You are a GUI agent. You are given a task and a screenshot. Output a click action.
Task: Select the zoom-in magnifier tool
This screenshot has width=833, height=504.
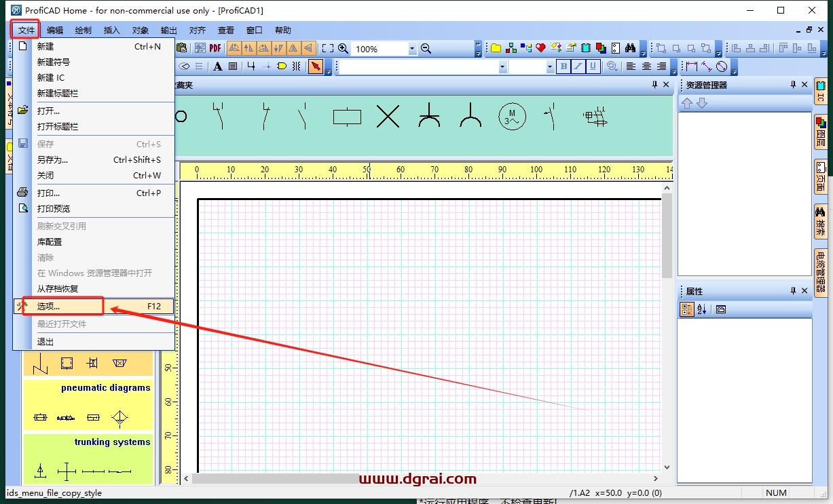(x=342, y=47)
